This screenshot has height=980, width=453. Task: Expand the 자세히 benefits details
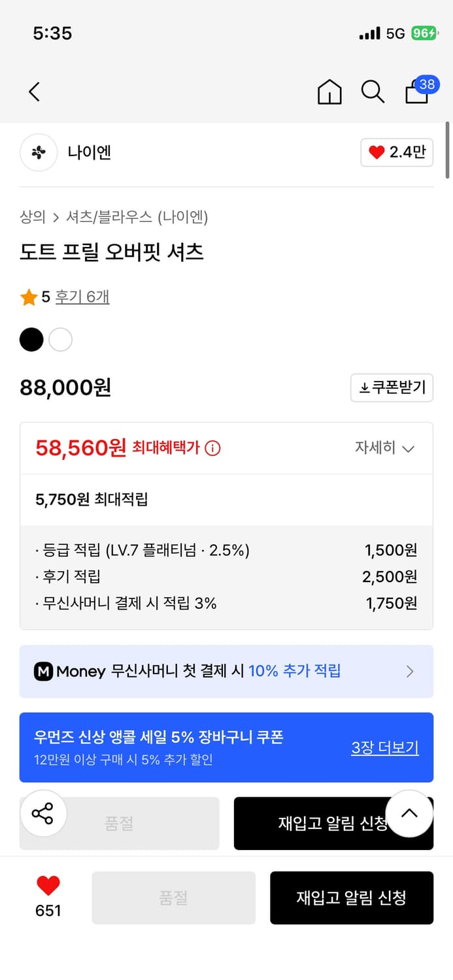pos(385,448)
